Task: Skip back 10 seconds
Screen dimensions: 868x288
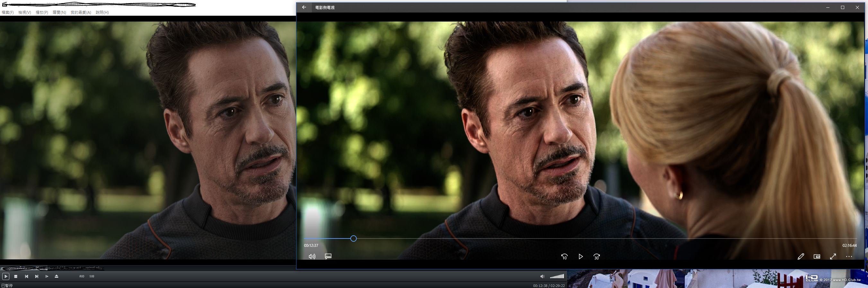Action: click(565, 256)
